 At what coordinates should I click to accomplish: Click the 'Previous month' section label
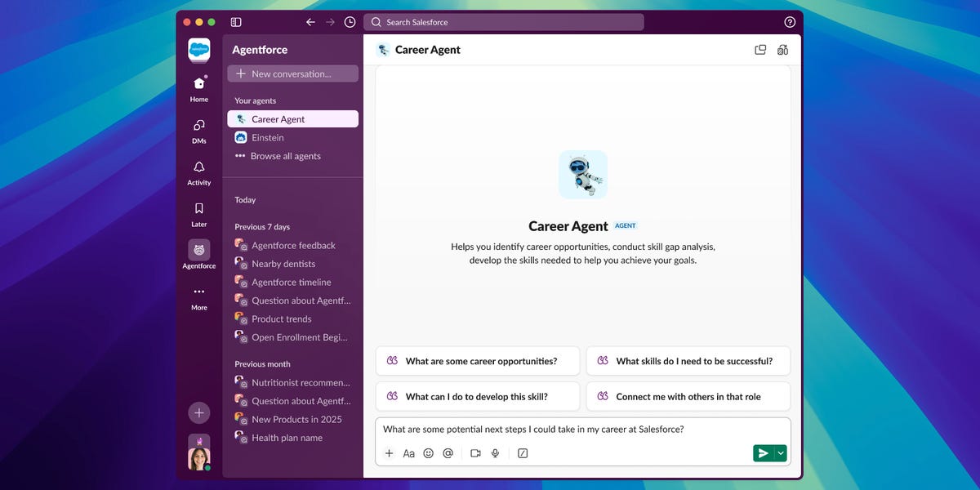pos(262,364)
